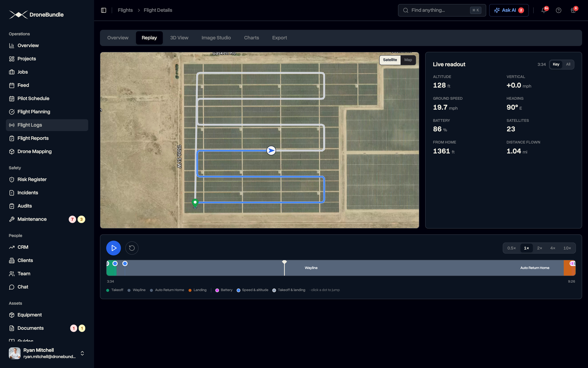Open Flight Reports page

[47, 138]
